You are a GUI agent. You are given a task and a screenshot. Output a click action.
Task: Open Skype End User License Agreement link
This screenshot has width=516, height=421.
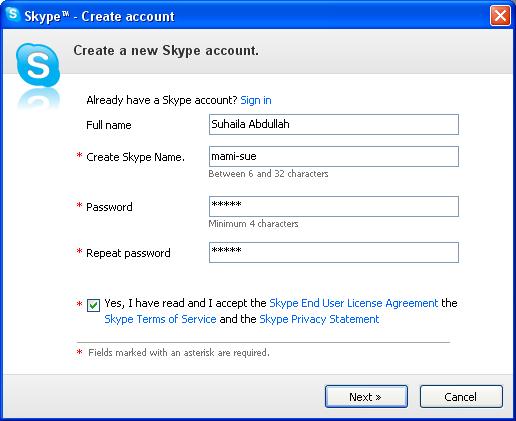(x=353, y=303)
